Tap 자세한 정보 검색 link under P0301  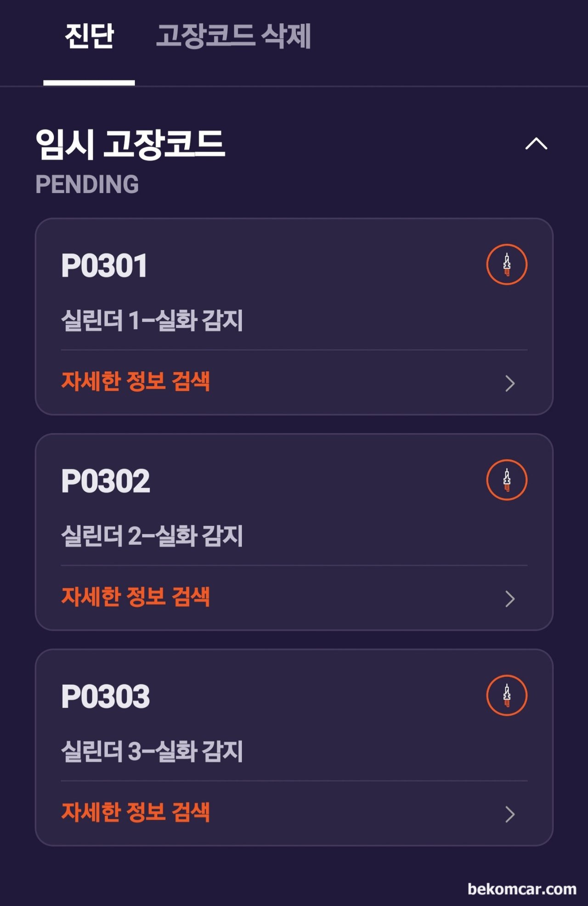pyautogui.click(x=136, y=381)
